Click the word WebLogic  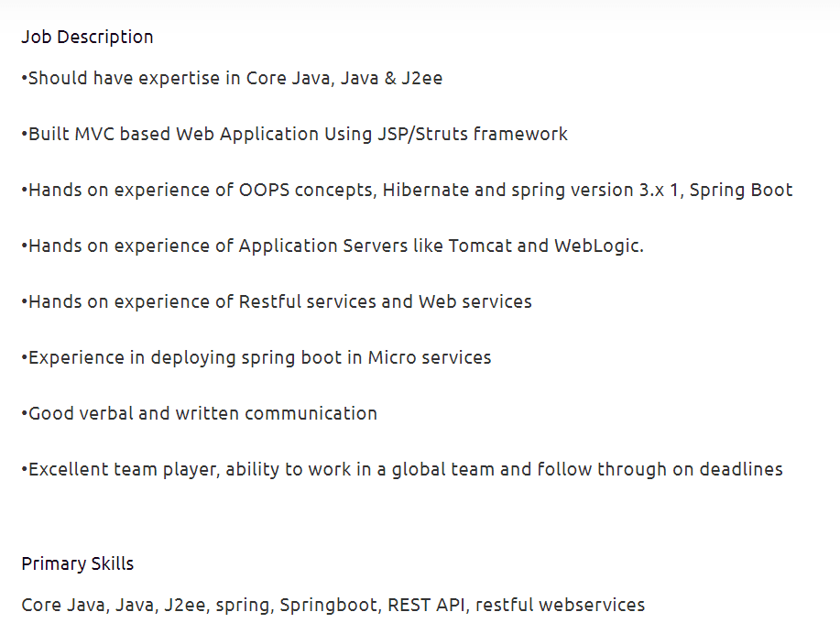[597, 246]
